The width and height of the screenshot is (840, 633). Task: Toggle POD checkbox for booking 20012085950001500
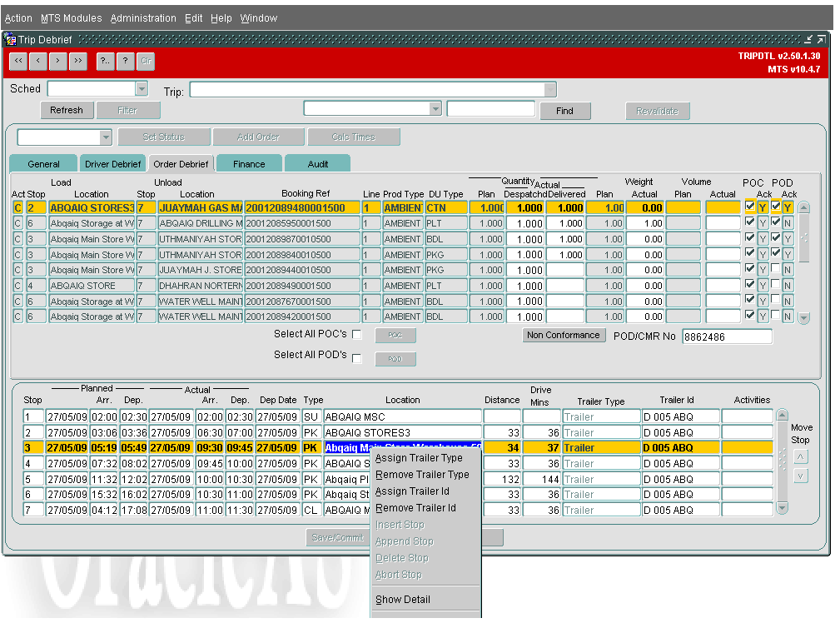point(776,222)
